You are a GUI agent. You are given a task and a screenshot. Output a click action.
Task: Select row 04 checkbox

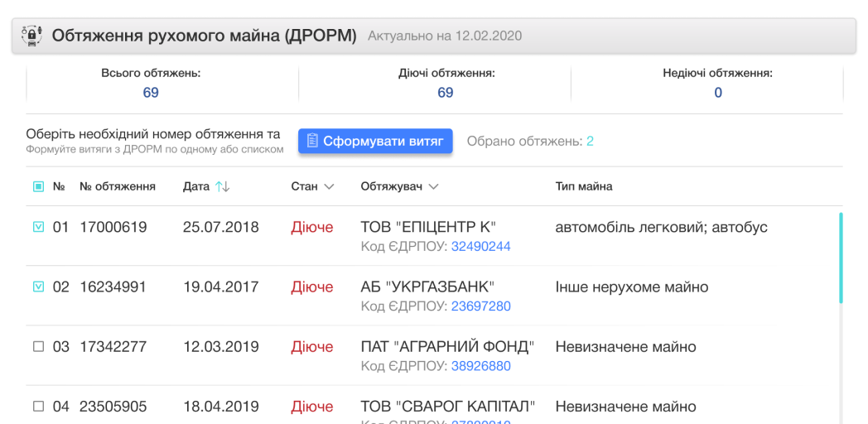point(38,407)
